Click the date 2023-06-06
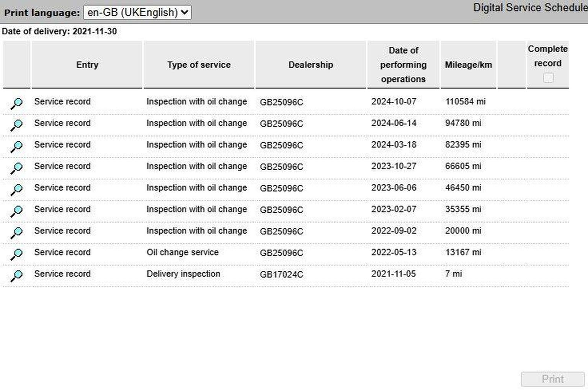588x390 pixels. click(x=394, y=187)
